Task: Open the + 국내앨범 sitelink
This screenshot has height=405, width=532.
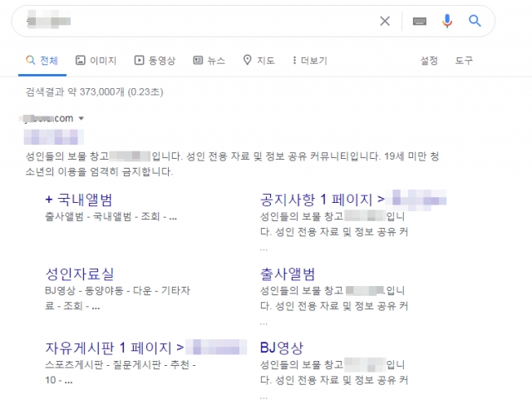Action: 79,200
